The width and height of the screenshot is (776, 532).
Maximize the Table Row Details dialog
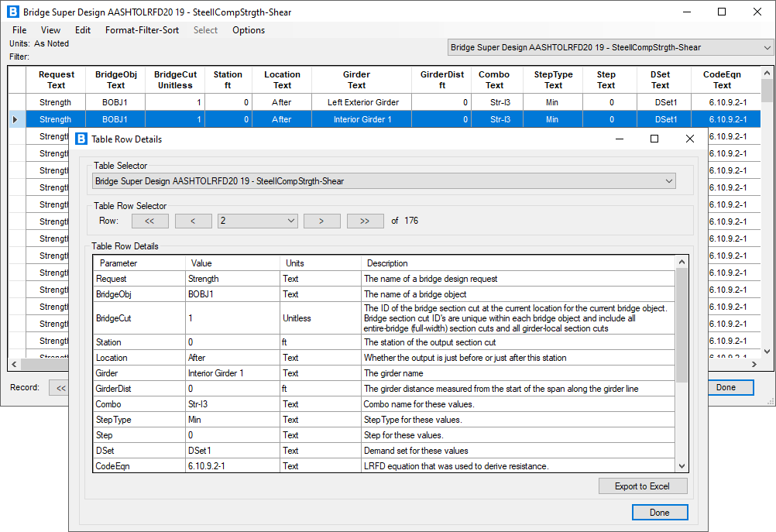(x=654, y=139)
